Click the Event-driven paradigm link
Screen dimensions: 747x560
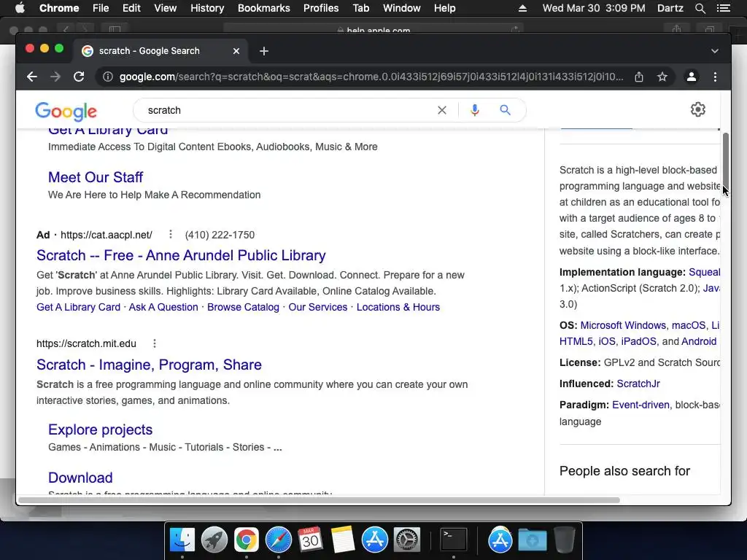click(x=640, y=405)
